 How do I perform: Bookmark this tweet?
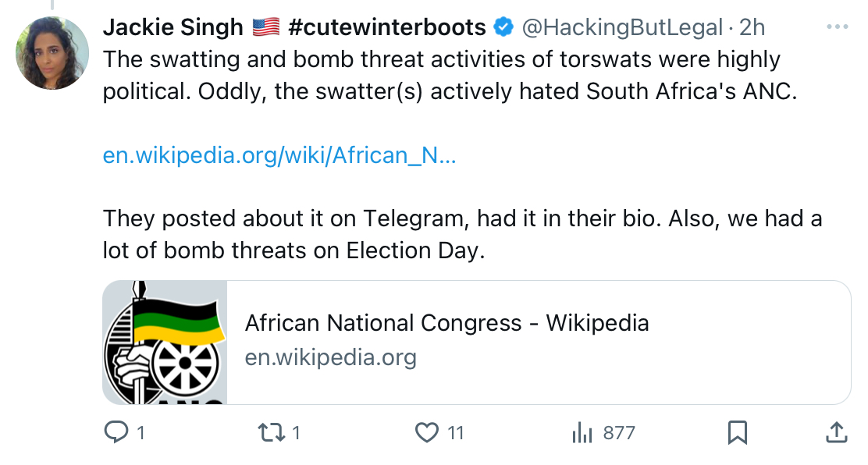tap(738, 432)
